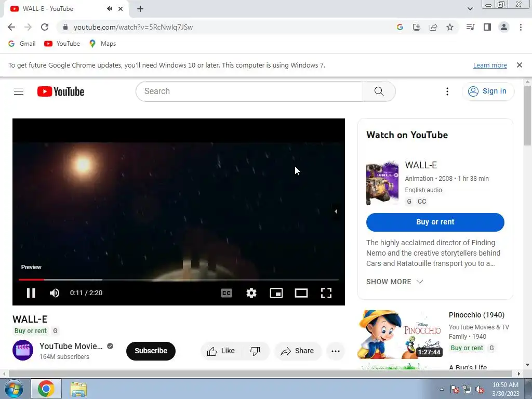
Task: Close the WALL-E tab
Action: point(121,9)
